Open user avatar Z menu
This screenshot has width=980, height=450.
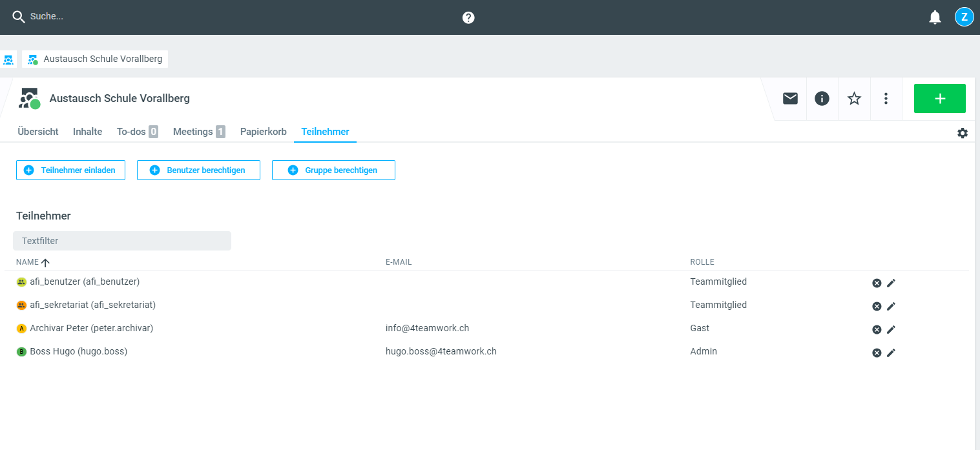964,17
